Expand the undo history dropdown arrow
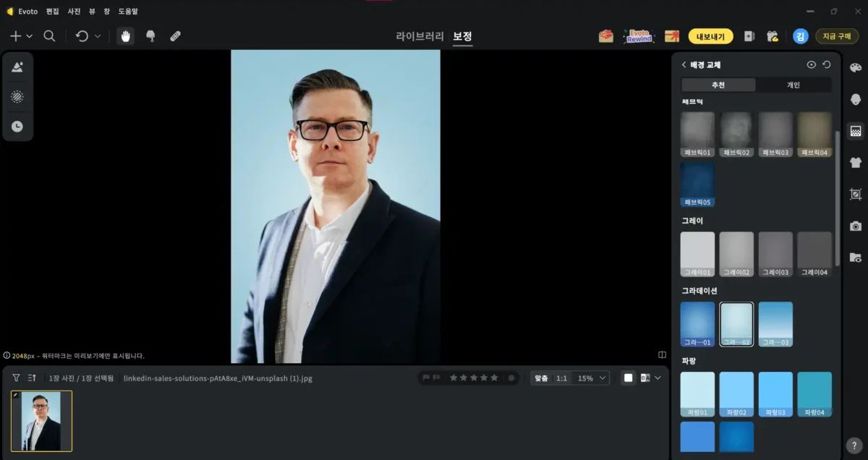The image size is (868, 460). click(98, 36)
